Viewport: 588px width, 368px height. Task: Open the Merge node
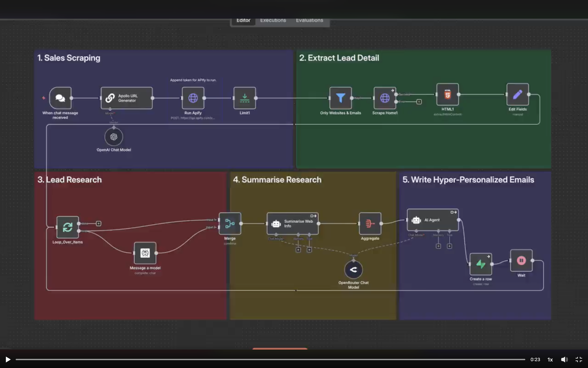(x=230, y=223)
